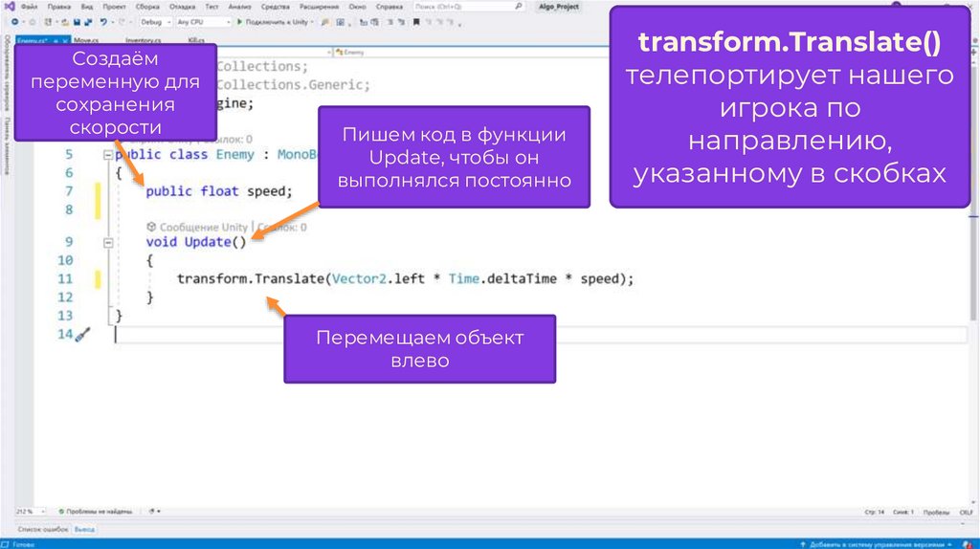This screenshot has height=549, width=980.
Task: Open the Панель элементов side panel tab
Action: click(7, 145)
